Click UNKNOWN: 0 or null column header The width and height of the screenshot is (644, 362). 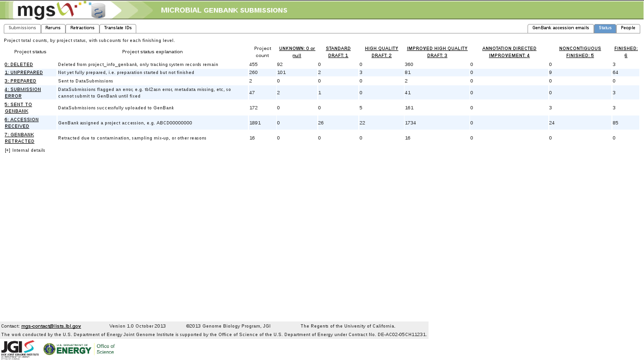coord(297,52)
